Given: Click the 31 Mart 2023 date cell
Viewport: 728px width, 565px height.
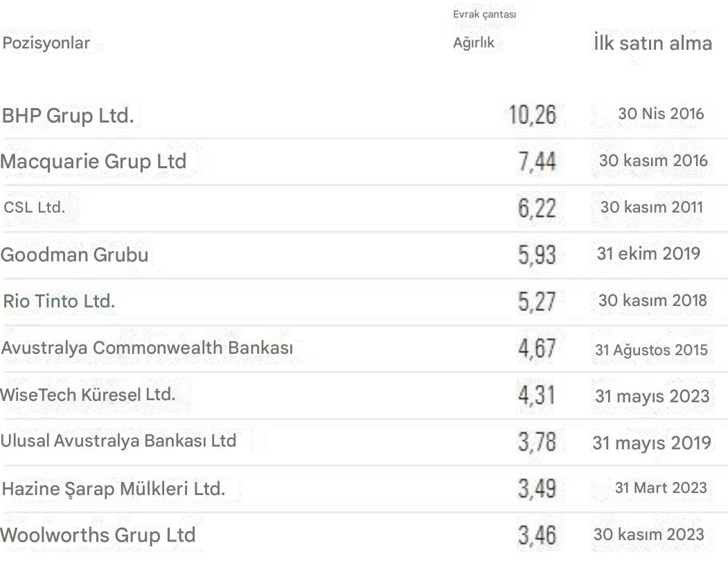Looking at the screenshot, I should point(661,488).
